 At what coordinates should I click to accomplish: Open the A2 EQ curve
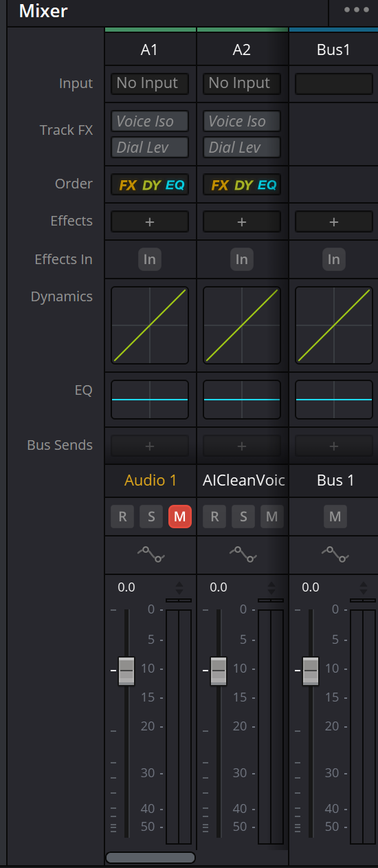pos(242,400)
